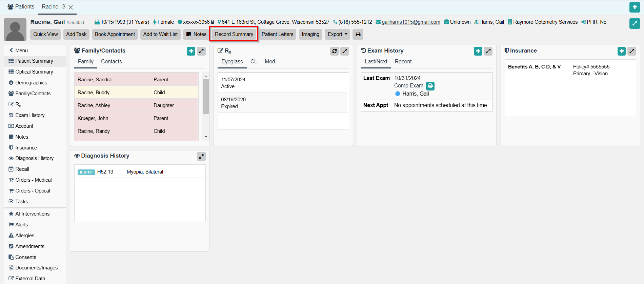
Task: Open the Recent tab in Exam History
Action: coord(403,62)
